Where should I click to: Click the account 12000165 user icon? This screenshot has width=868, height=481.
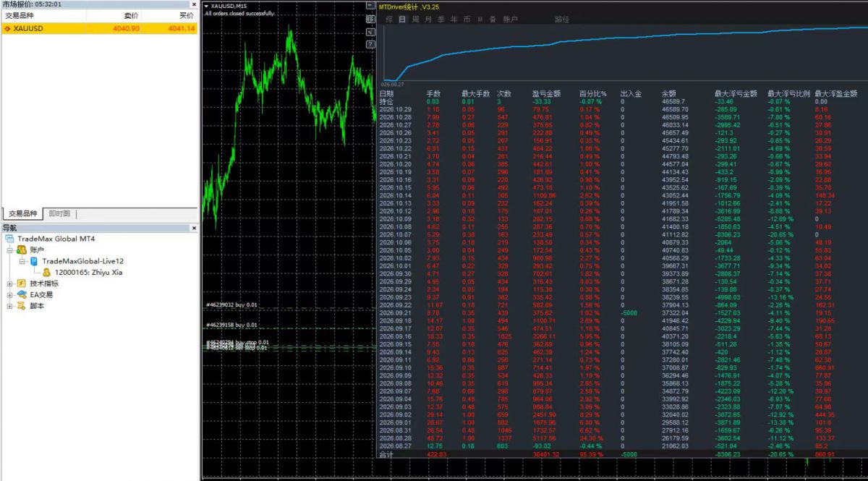pos(46,272)
